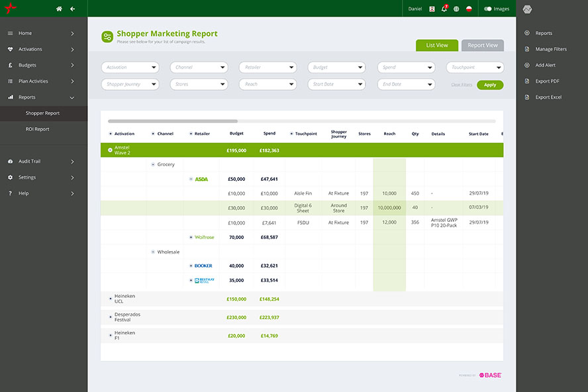Click the table's horizontal scrollbar
Screen dimensions: 588x392
[x=172, y=121]
